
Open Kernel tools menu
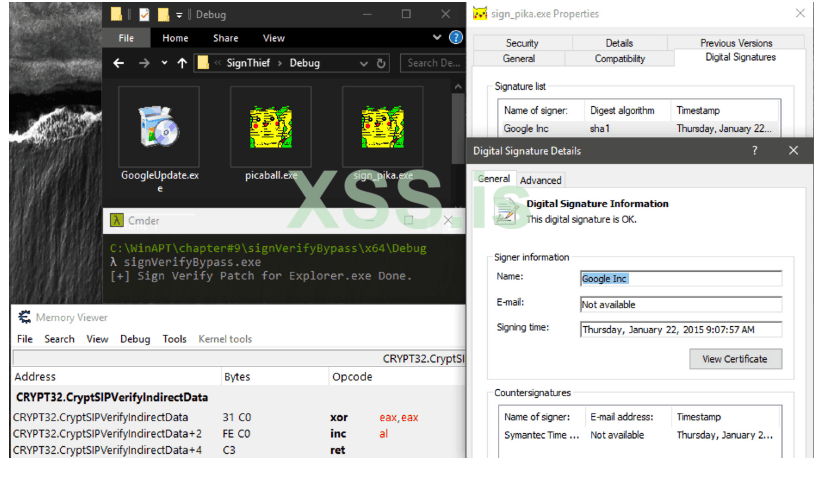pos(225,339)
